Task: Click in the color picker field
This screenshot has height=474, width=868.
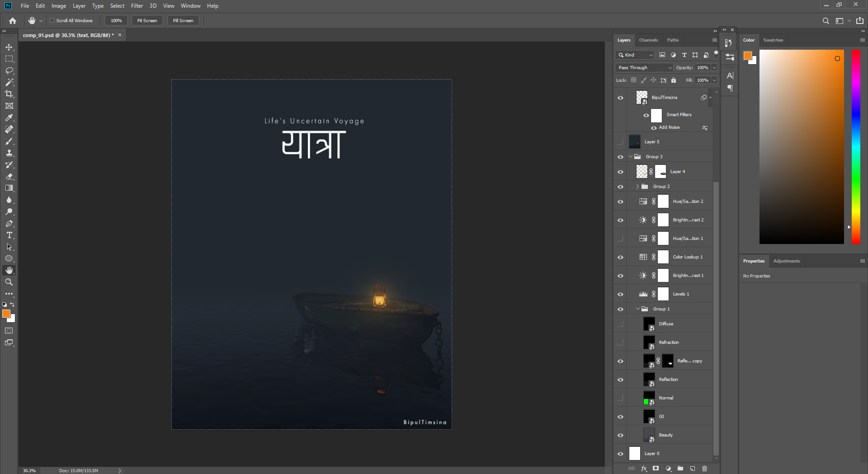Action: [802, 147]
